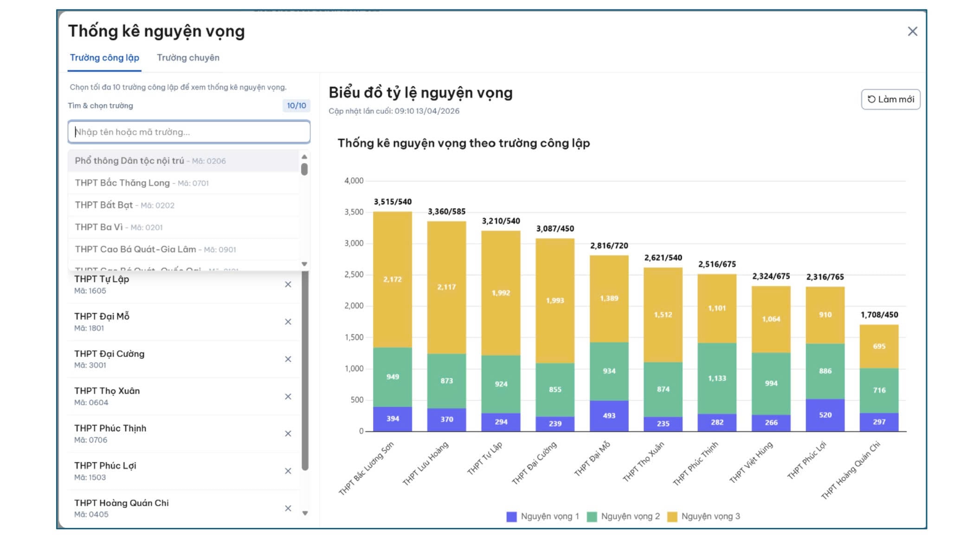Remove THPT Đại Cường from selection
Screen dimensions: 980x540
point(288,359)
